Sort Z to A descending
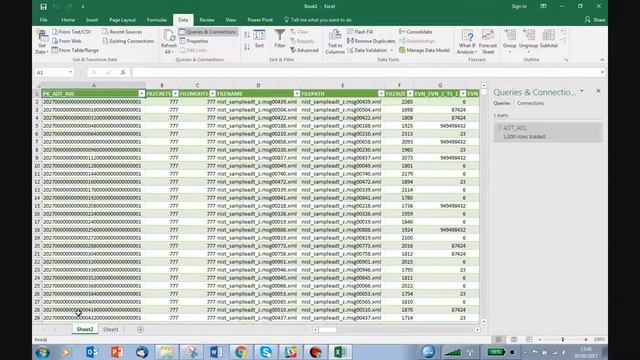 coord(247,47)
